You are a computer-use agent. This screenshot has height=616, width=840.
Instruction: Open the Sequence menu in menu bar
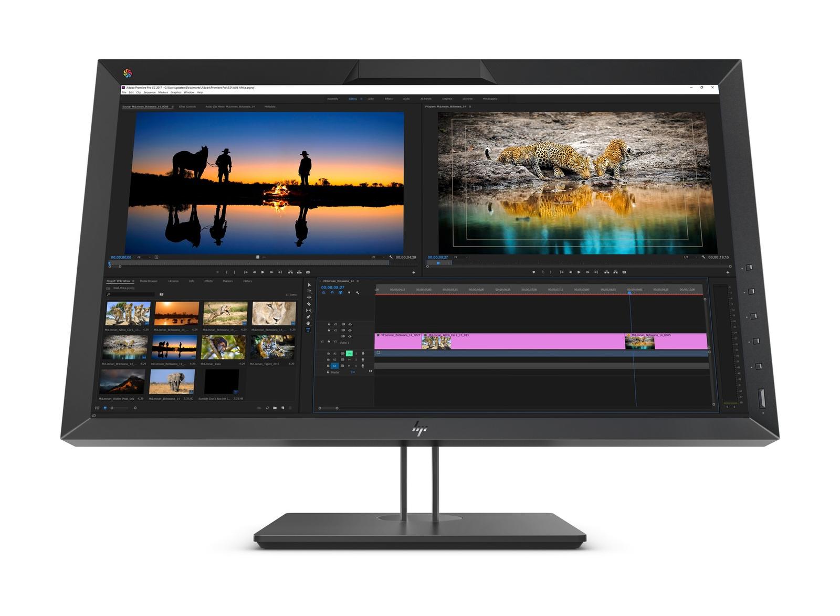[x=150, y=92]
